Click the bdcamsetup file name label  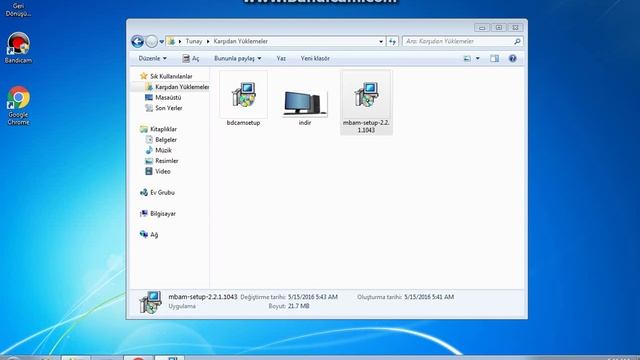tap(243, 122)
